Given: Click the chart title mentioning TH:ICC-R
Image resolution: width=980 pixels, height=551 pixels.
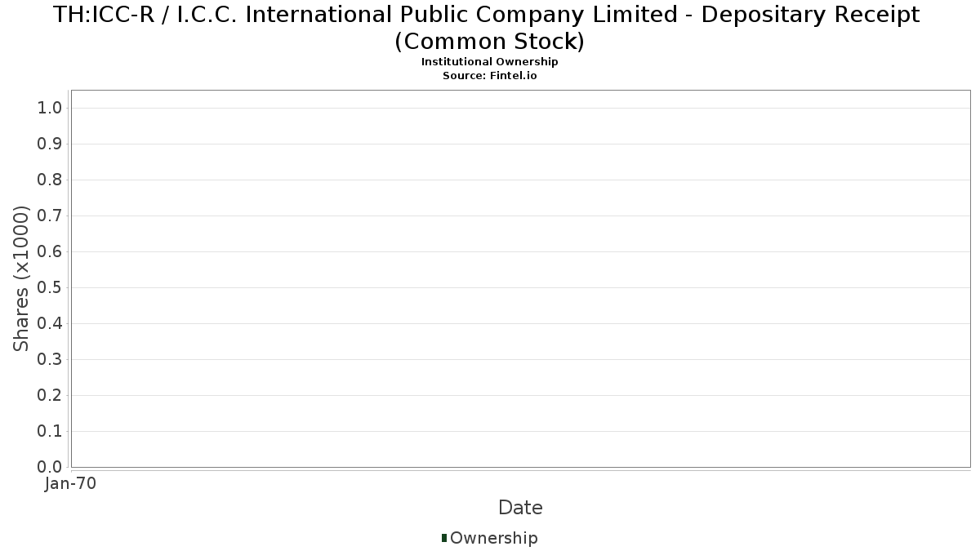Looking at the screenshot, I should 489,27.
